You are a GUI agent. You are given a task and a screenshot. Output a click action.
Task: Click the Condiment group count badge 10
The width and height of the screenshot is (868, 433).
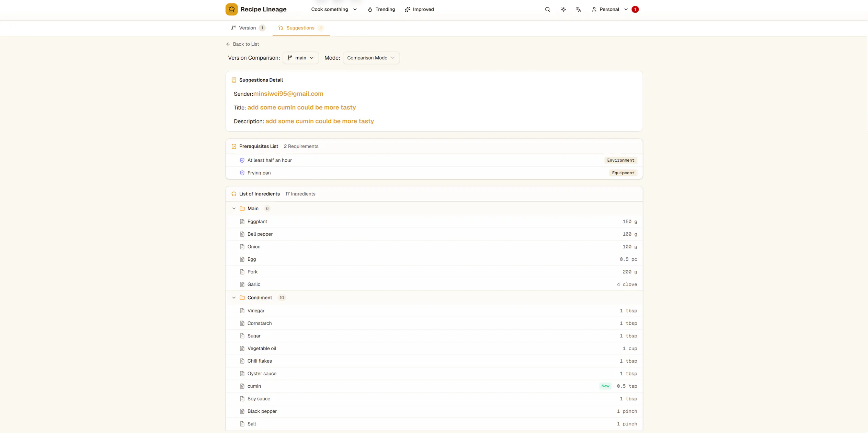pos(282,298)
